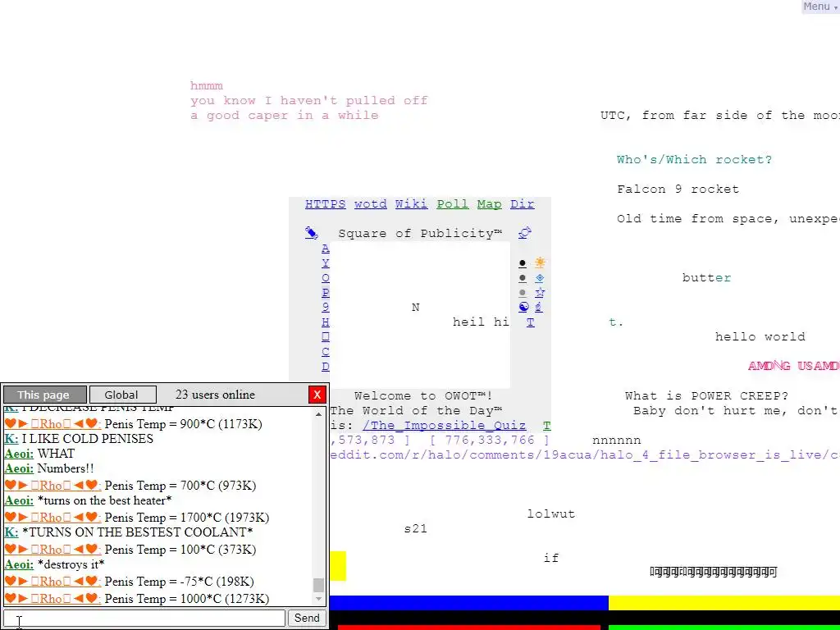
Task: Click the butter text
Action: click(x=706, y=277)
